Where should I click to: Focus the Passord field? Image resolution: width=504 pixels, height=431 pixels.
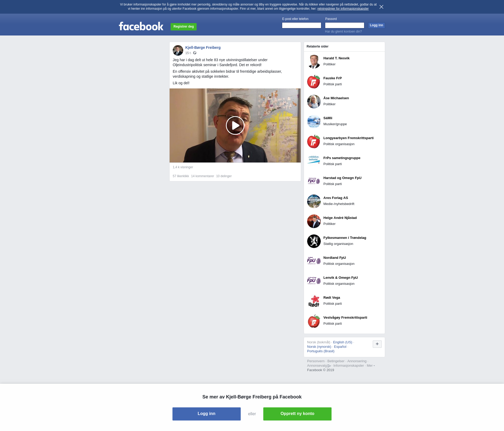pos(345,25)
